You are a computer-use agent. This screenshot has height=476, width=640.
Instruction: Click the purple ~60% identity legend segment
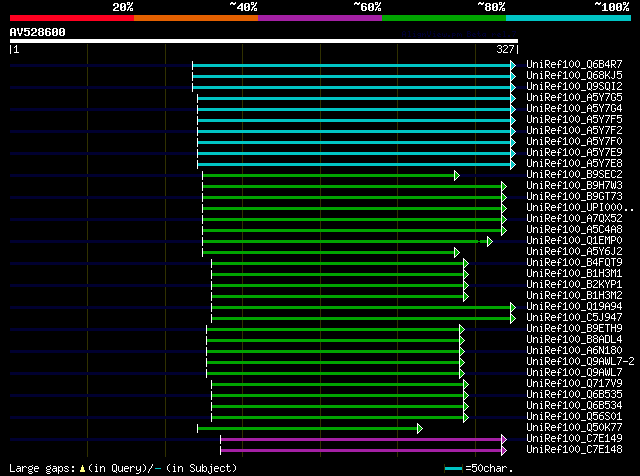tap(320, 18)
